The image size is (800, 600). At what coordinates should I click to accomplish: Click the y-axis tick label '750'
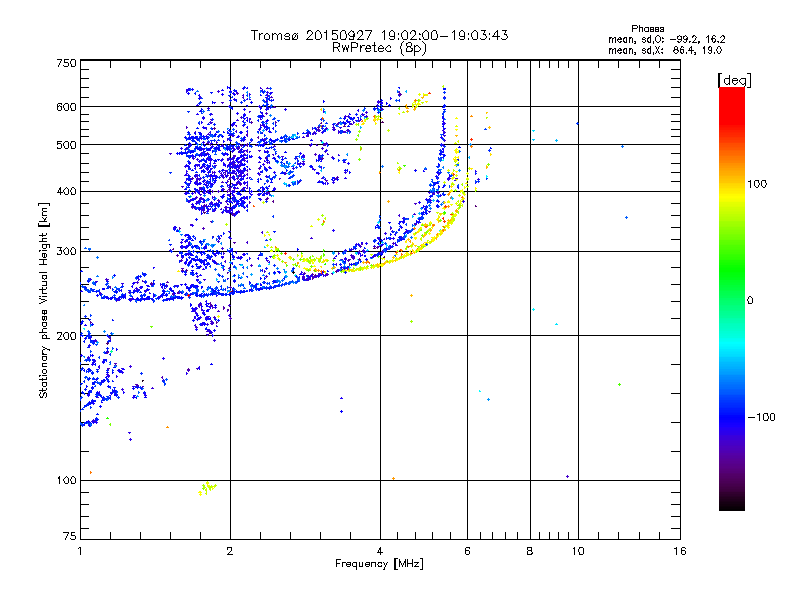tap(66, 63)
